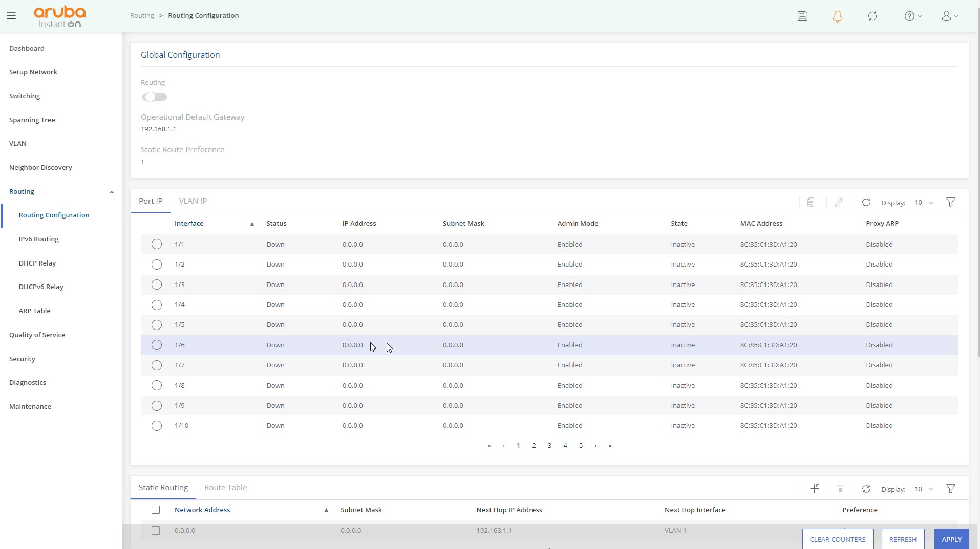This screenshot has width=980, height=549.
Task: Open the hamburger navigation menu
Action: point(11,16)
